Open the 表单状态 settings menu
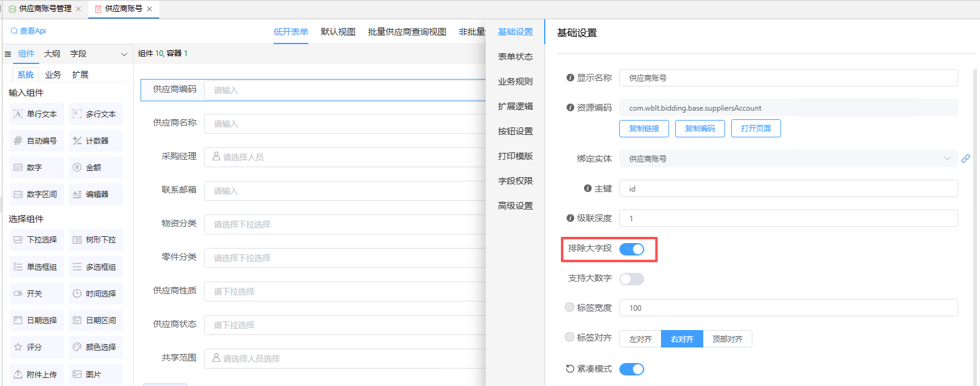The image size is (980, 386). pos(515,57)
